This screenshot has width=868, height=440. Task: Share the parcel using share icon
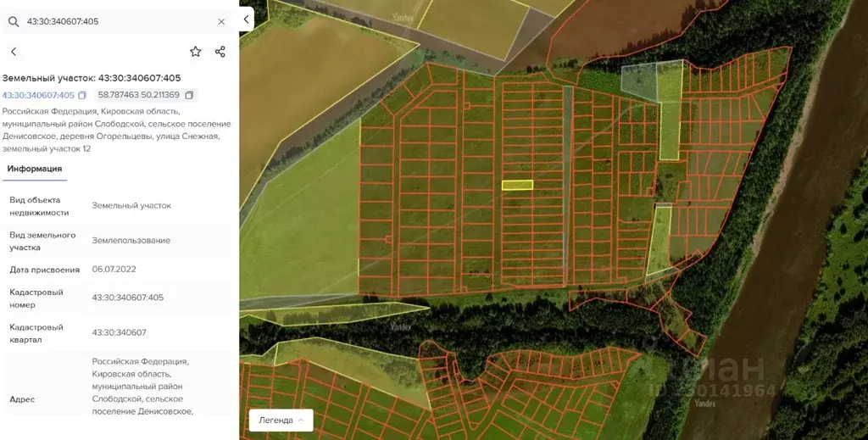tap(220, 52)
